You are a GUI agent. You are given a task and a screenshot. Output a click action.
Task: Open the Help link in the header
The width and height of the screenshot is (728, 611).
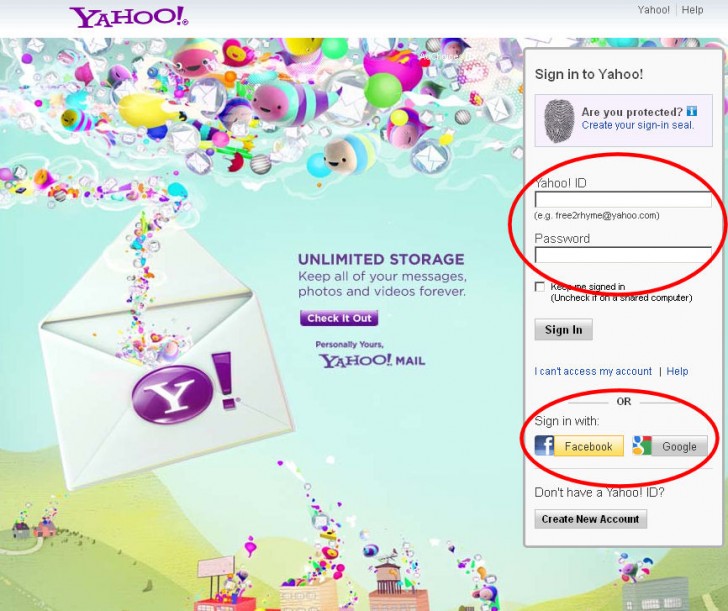(x=692, y=10)
